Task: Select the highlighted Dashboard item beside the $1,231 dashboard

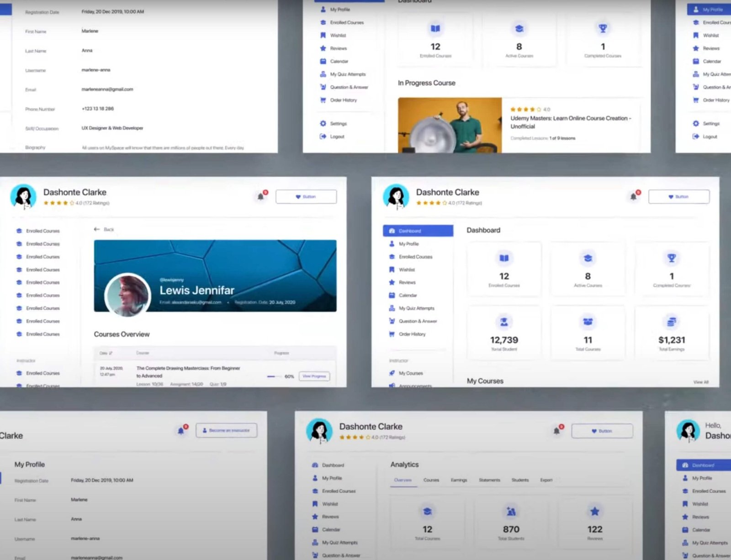Action: click(418, 231)
